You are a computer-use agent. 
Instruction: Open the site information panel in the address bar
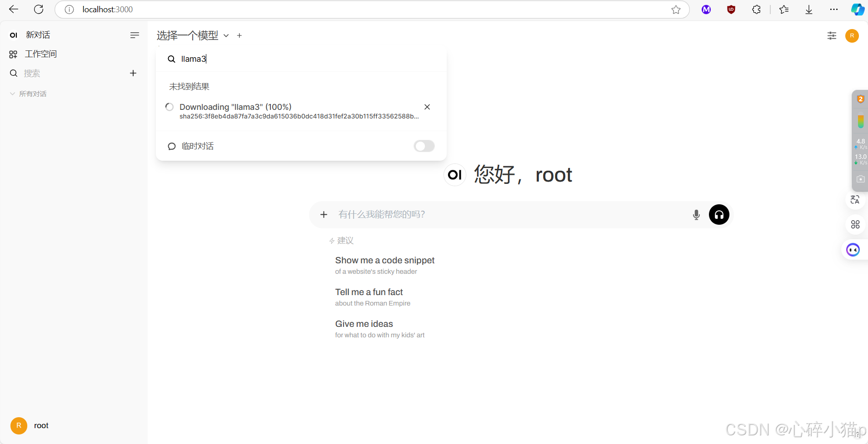tap(69, 9)
